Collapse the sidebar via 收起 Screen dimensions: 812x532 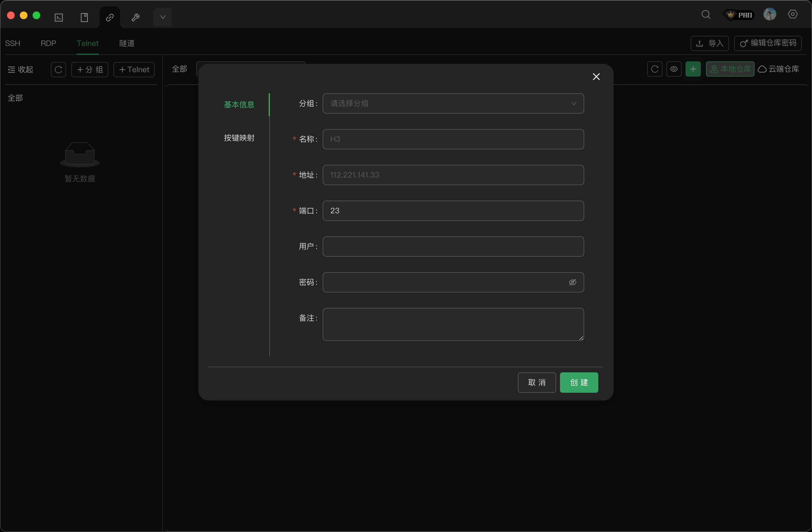[x=20, y=69]
